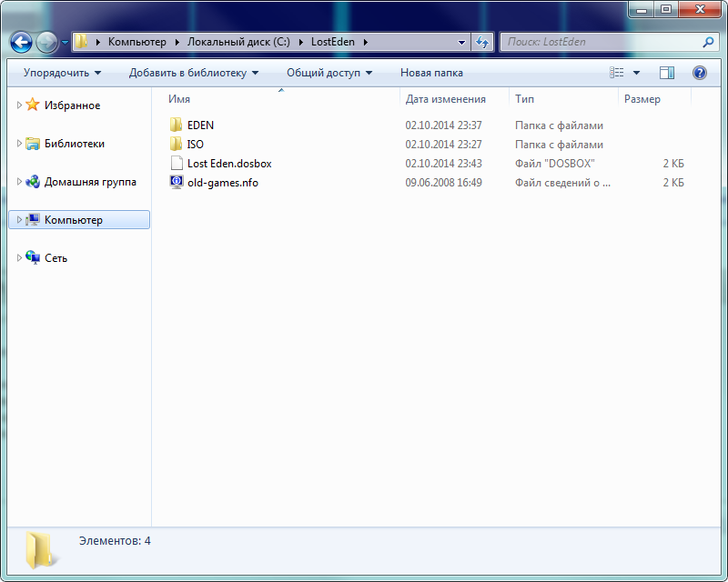Expand the Домашняя группа tree node
Viewport: 728px width, 582px height.
[19, 182]
